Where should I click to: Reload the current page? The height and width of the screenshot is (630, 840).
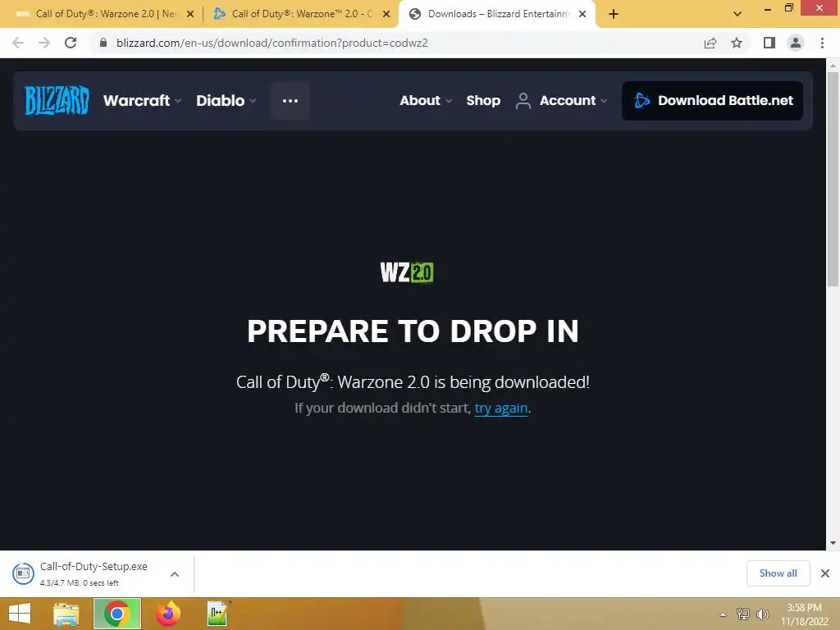[x=71, y=43]
